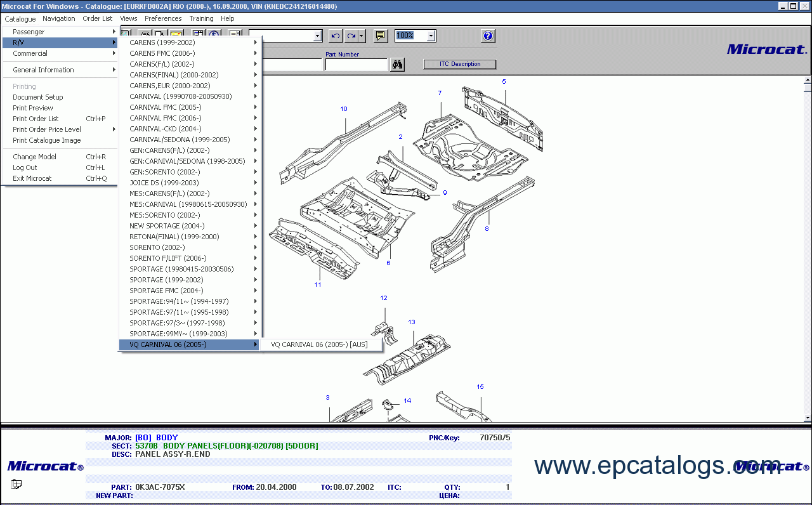Select part callout 10 in the diagram

344,109
